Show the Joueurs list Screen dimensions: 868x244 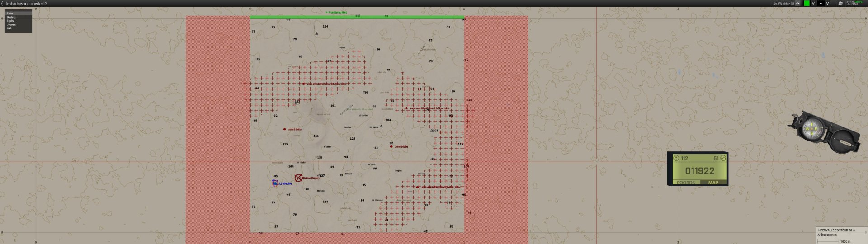(x=11, y=24)
